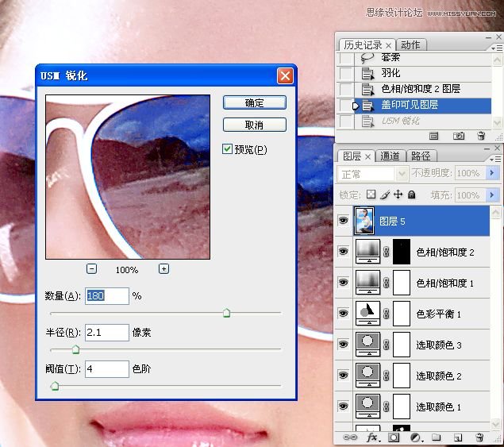Lock transparent pixels icon
Screen dimensions: 504x447
[371, 195]
